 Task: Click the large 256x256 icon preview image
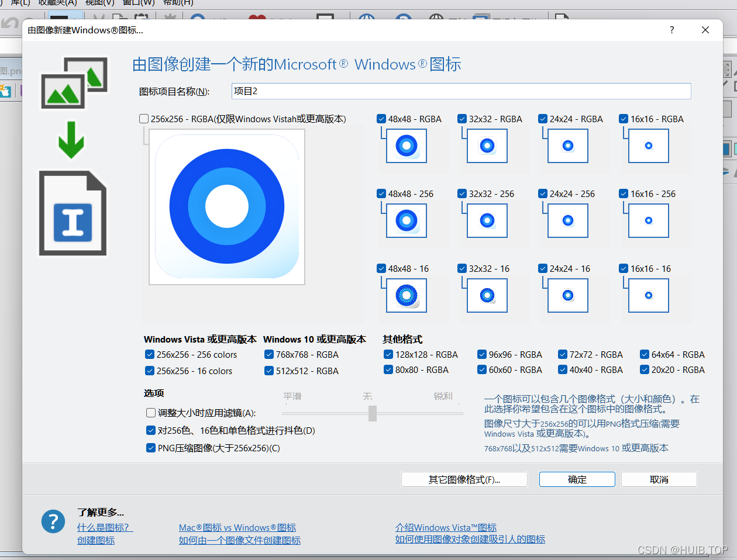(x=226, y=206)
